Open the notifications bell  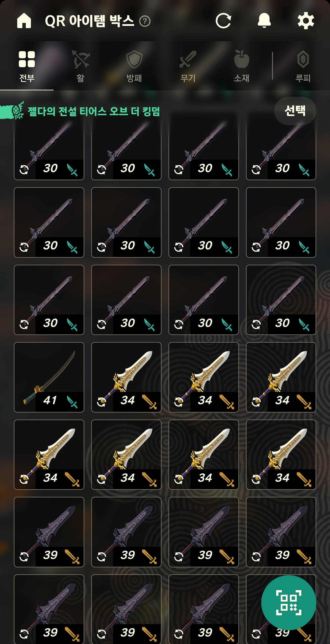click(264, 21)
